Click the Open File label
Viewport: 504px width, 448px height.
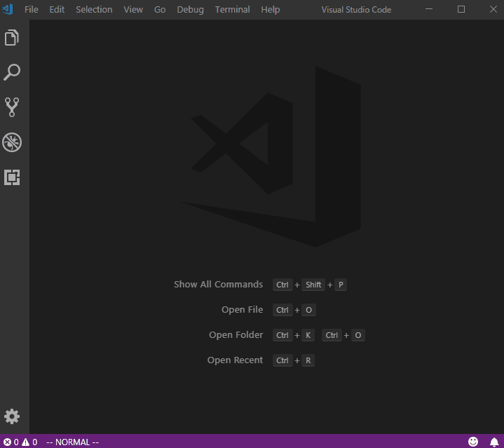point(242,310)
